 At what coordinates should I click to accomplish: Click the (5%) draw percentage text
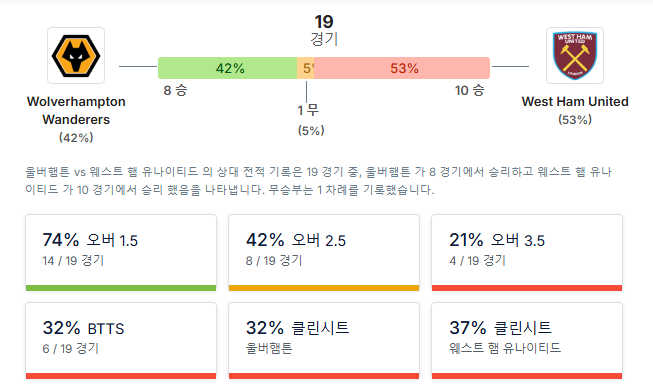[311, 130]
